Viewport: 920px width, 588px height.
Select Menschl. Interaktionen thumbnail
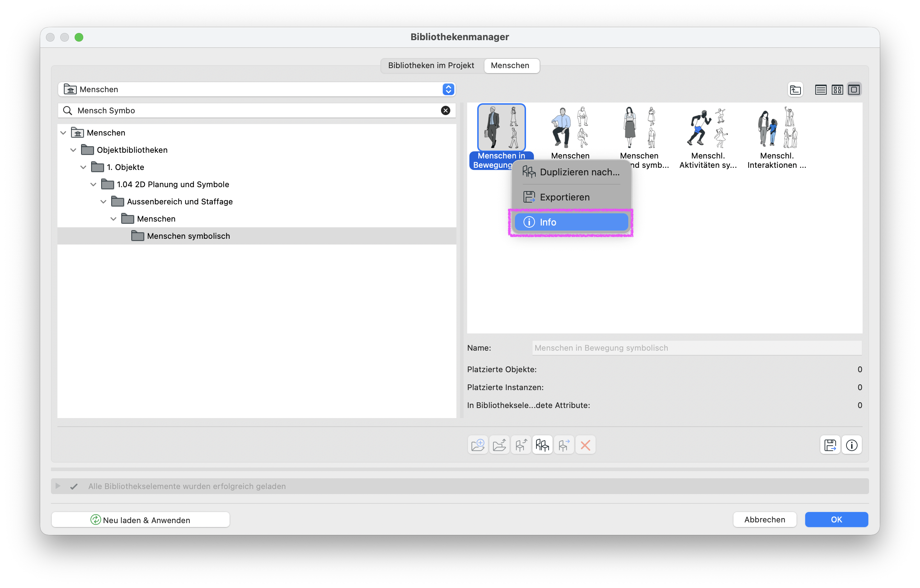coord(777,128)
